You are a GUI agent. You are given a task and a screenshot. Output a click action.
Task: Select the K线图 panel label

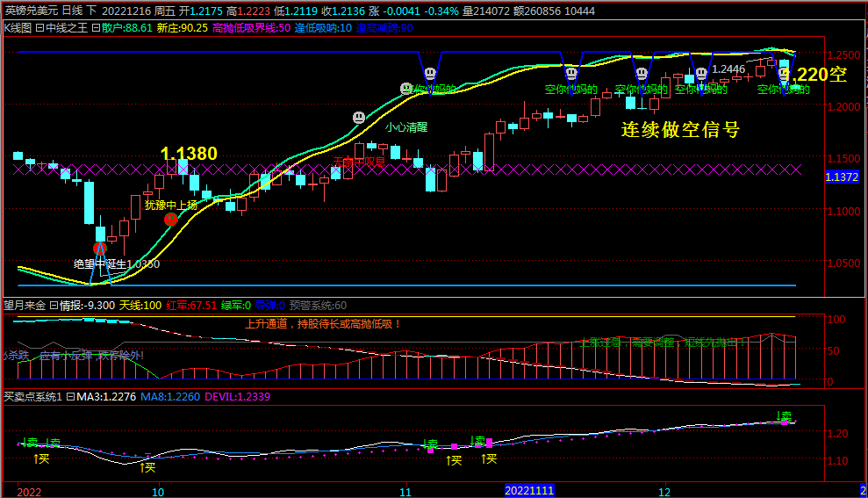pos(17,28)
